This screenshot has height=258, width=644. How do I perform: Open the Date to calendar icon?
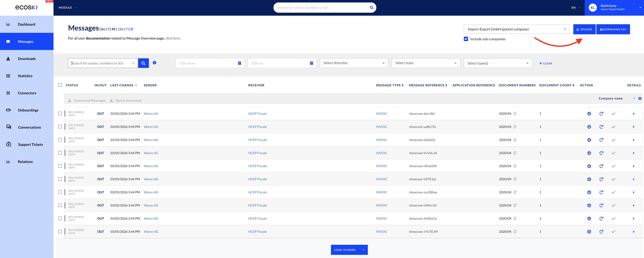point(312,63)
